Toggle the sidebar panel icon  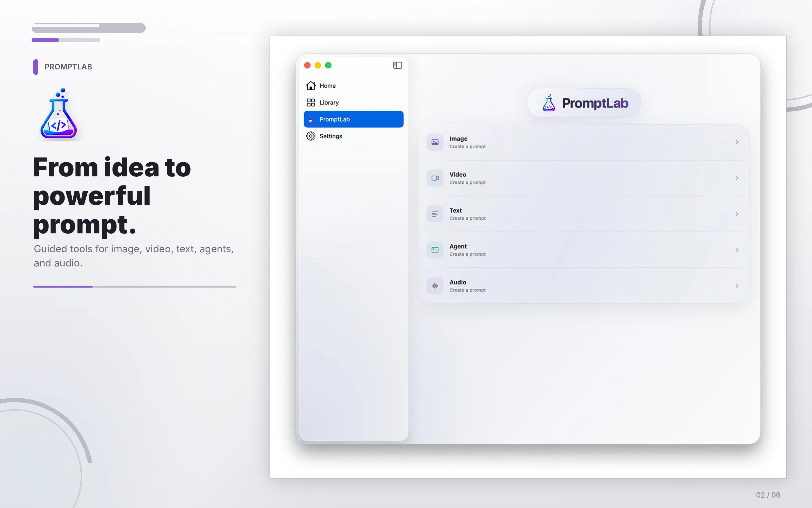coord(397,65)
